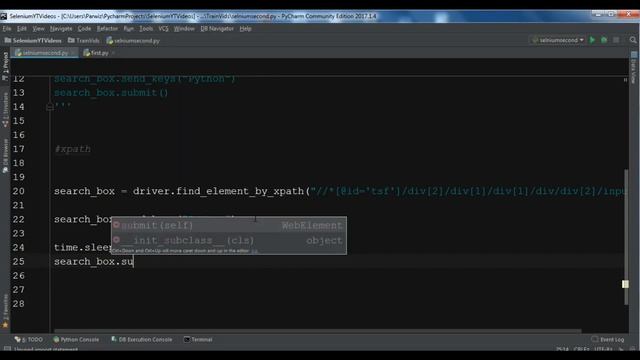
Task: Open the Run menu
Action: pos(129,29)
